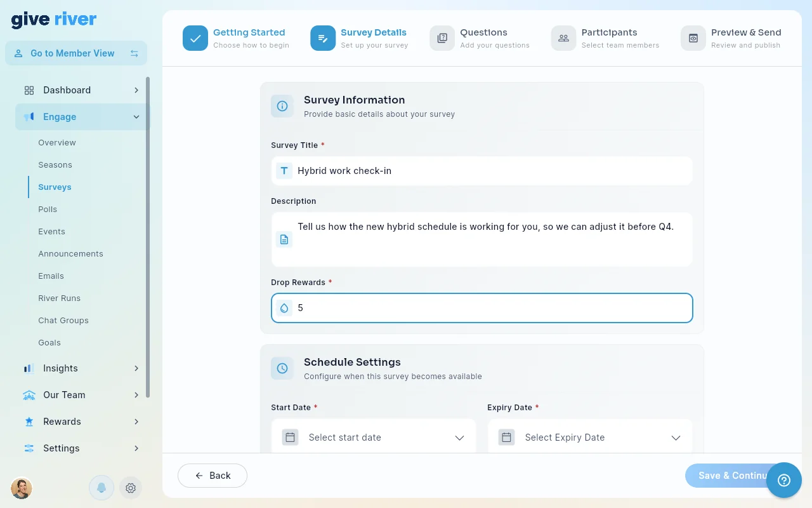
Task: Click the Rewards star icon
Action: click(29, 422)
